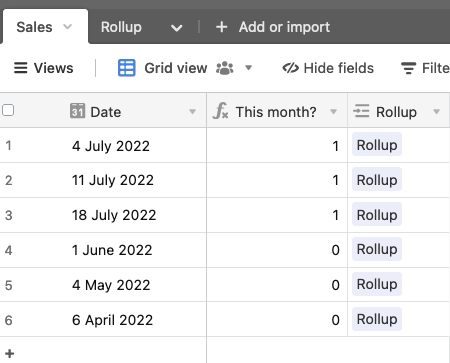Click the calendar icon in Date header
This screenshot has height=363, width=450.
(x=77, y=111)
